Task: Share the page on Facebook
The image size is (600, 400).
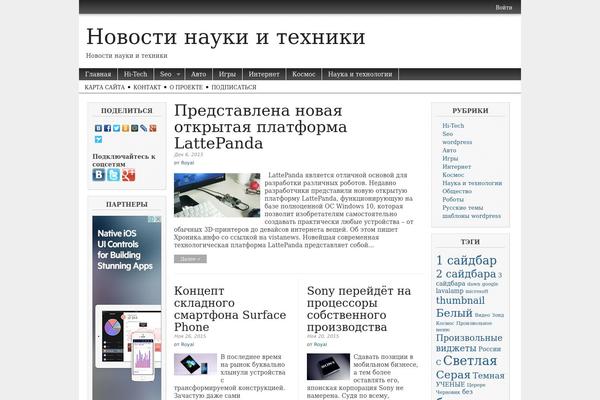Action: (108, 128)
